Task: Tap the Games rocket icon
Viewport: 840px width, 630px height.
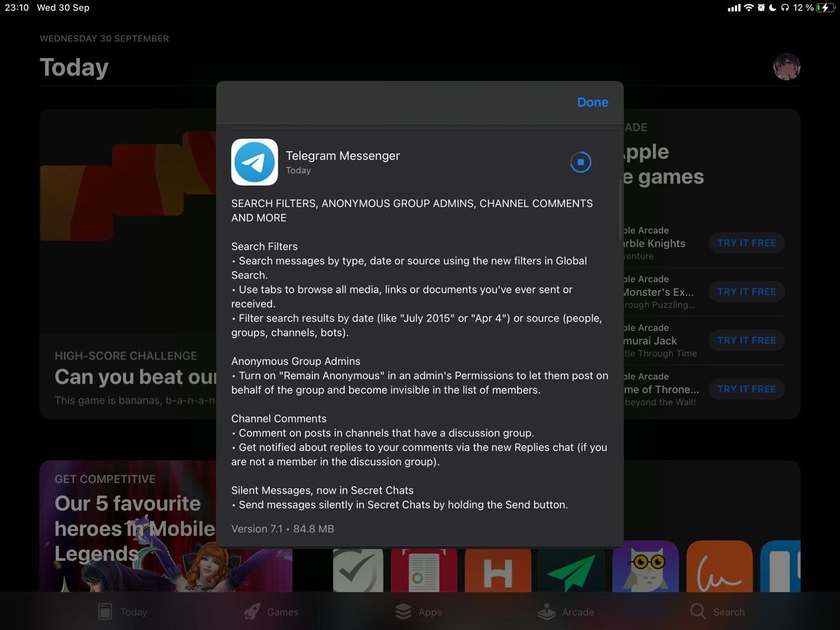Action: point(252,612)
